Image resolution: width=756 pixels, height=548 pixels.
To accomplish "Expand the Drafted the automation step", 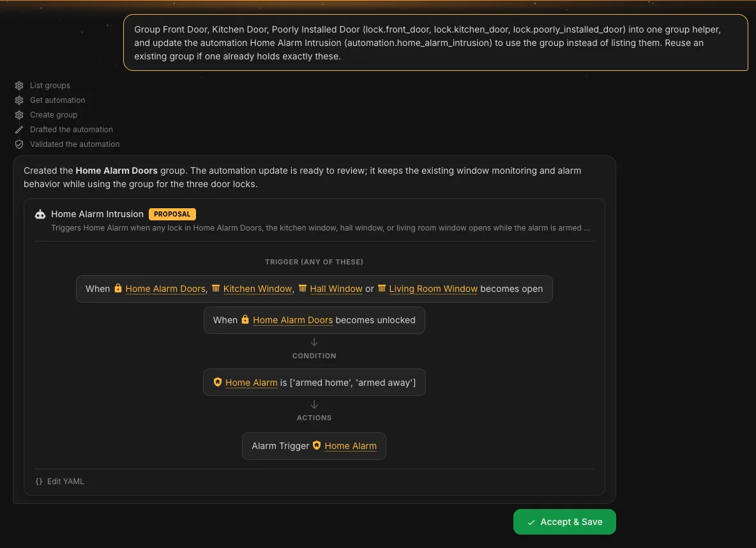I will (x=64, y=130).
